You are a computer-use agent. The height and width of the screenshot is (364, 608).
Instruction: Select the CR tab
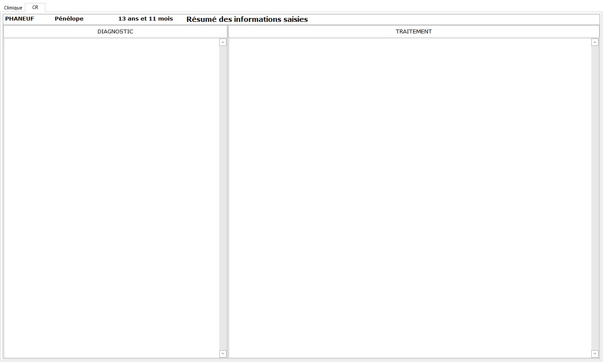(35, 7)
